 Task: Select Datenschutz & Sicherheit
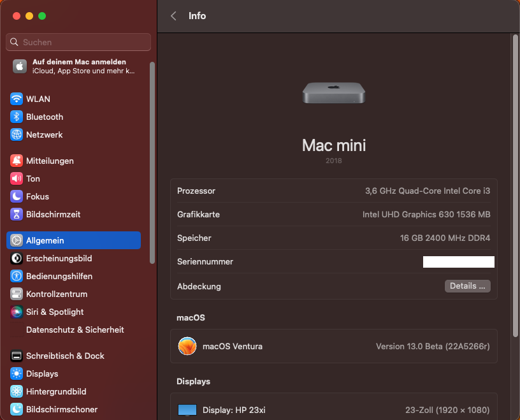pyautogui.click(x=74, y=329)
